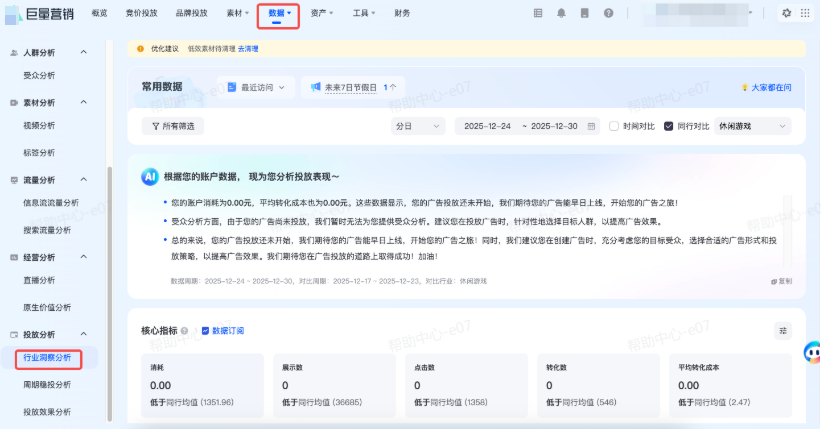Viewport: 821px width, 429px height.
Task: Click the bookmark document icon in header
Action: (585, 13)
